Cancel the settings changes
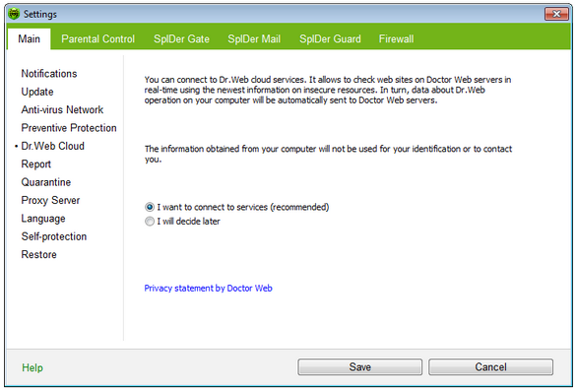This screenshot has height=392, width=577. click(490, 367)
